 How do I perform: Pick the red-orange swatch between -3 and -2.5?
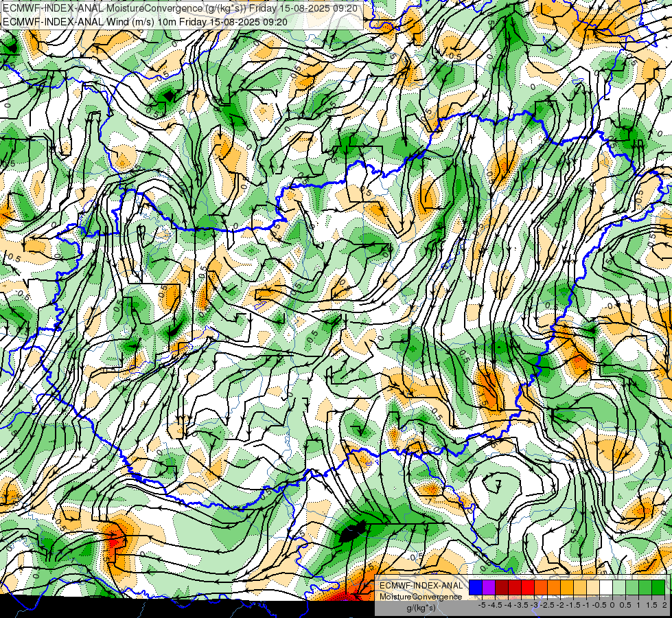pyautogui.click(x=540, y=588)
